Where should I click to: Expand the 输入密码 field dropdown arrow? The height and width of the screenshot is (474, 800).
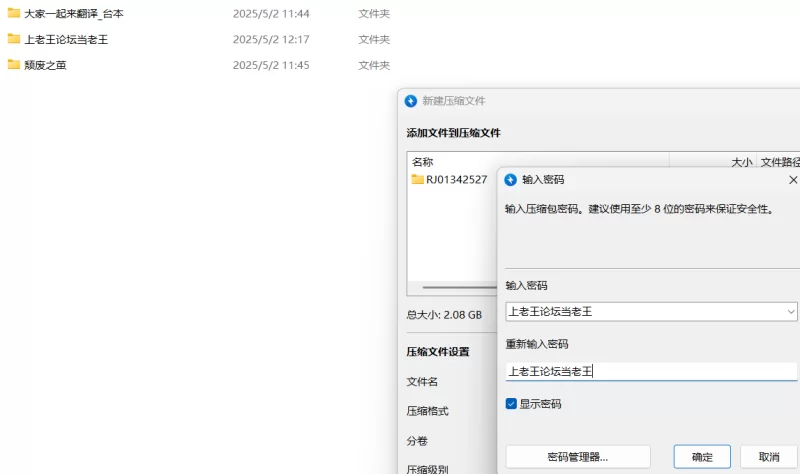click(x=790, y=312)
